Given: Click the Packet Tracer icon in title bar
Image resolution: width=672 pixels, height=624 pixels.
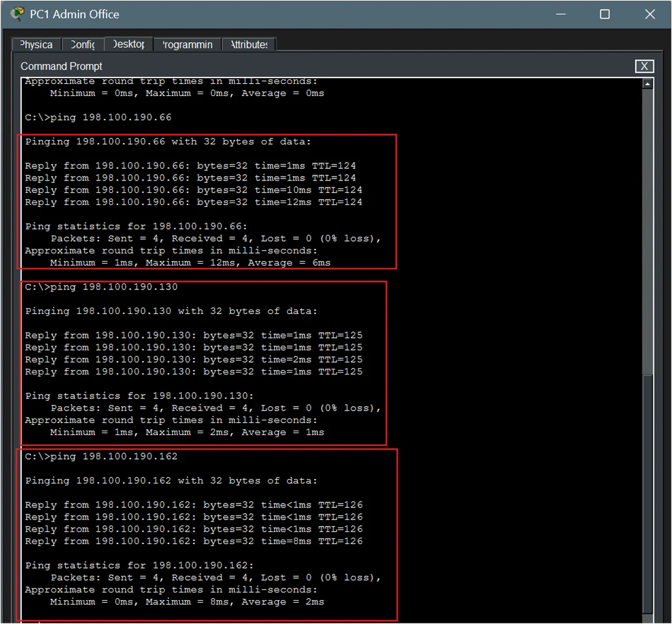Looking at the screenshot, I should point(17,14).
